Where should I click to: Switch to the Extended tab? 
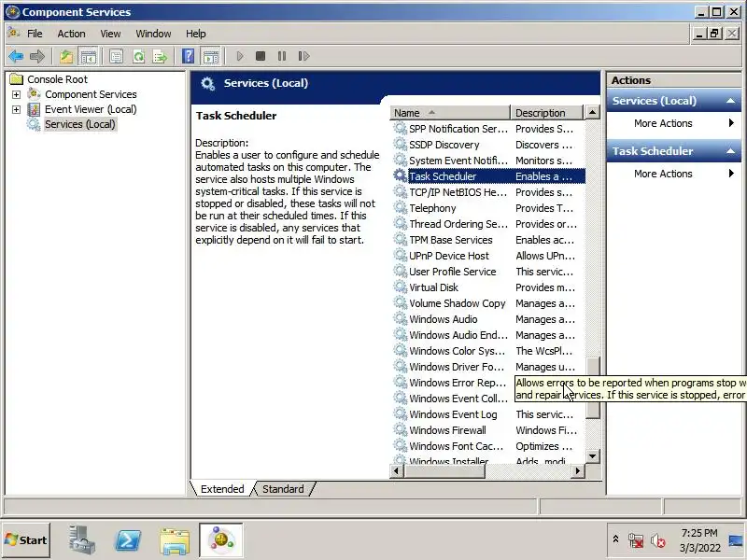[222, 489]
